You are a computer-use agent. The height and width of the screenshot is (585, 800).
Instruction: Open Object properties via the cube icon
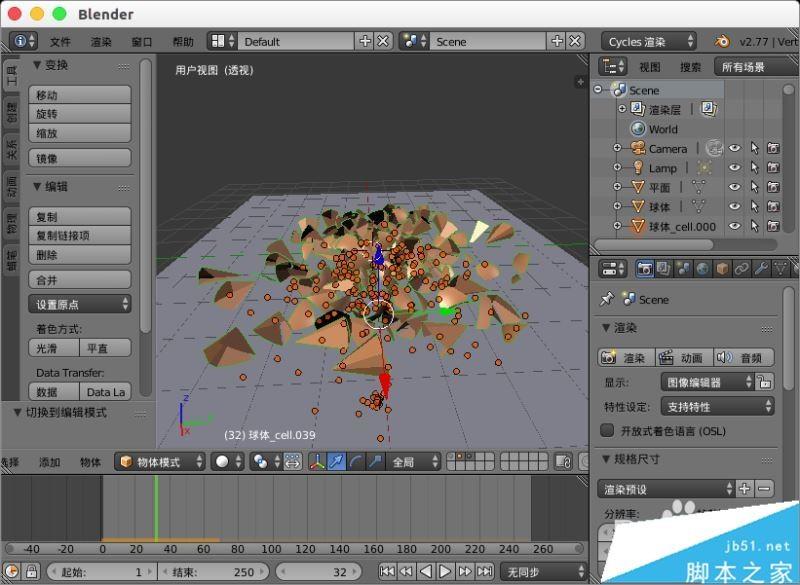(723, 269)
